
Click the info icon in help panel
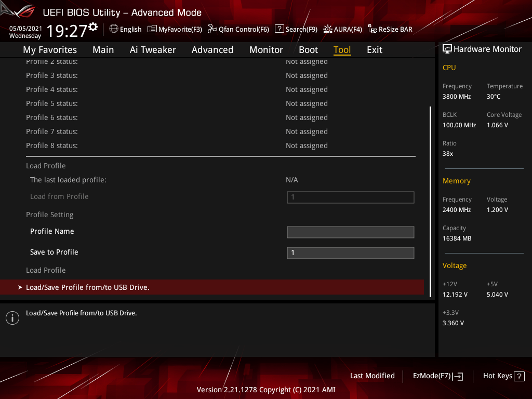(12, 318)
